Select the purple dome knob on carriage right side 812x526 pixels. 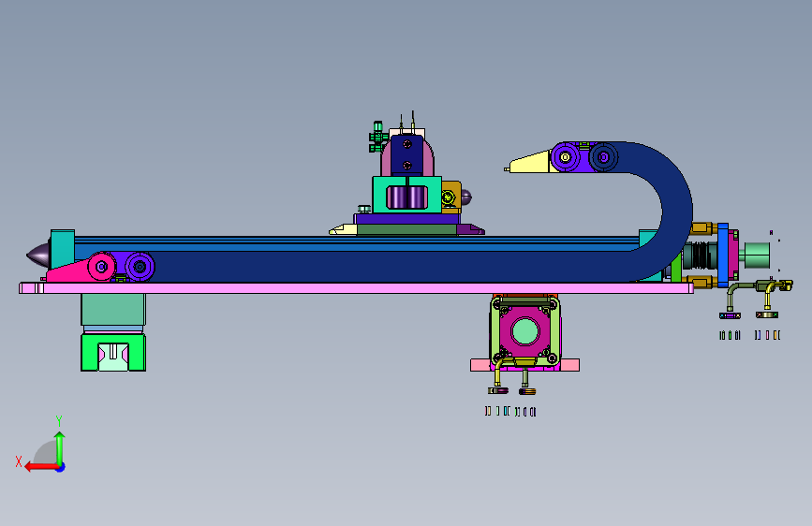[x=466, y=197]
